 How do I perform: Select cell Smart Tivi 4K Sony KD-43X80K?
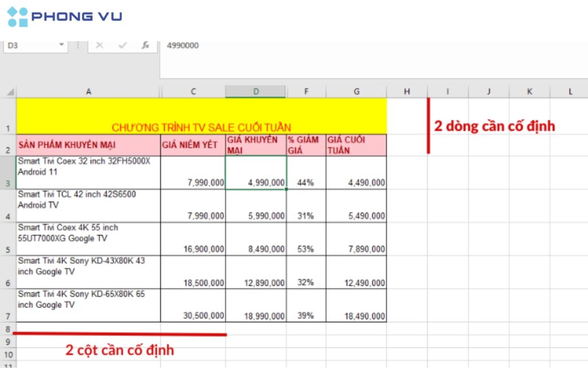88,272
